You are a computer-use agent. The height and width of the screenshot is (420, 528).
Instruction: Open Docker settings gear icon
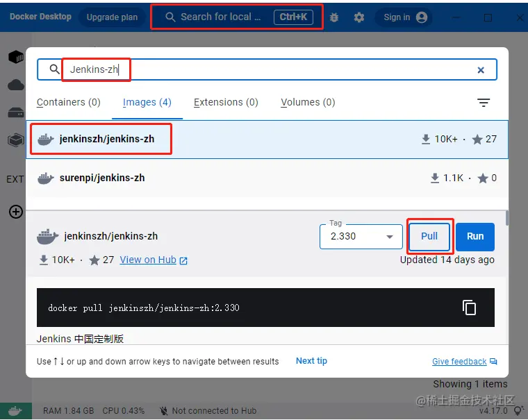pyautogui.click(x=359, y=17)
